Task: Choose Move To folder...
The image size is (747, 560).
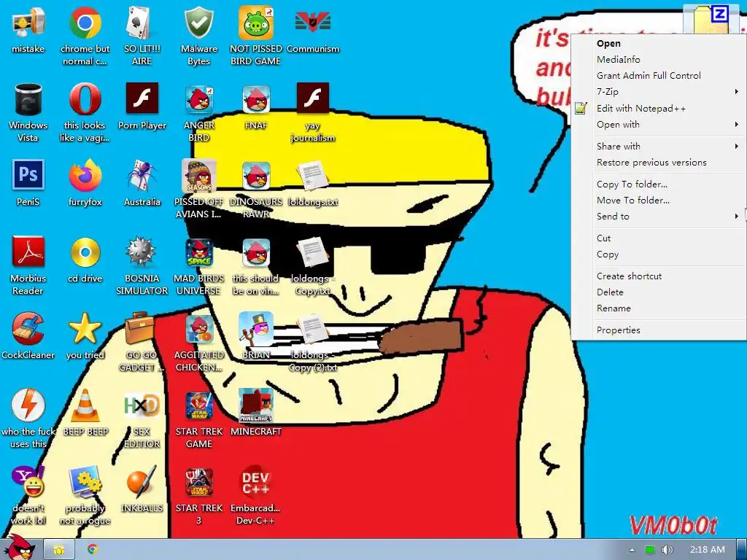Action: pyautogui.click(x=659, y=201)
